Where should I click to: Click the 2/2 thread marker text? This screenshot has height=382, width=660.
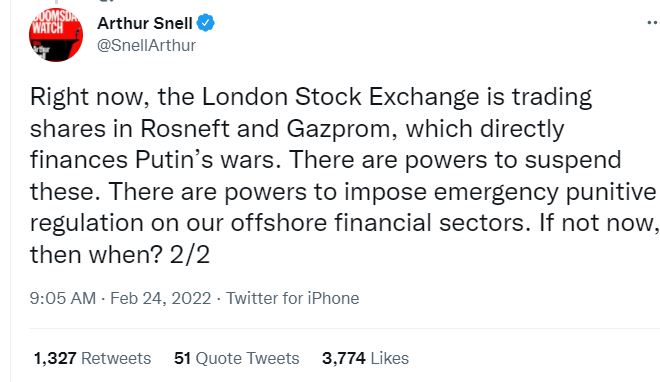pyautogui.click(x=189, y=255)
